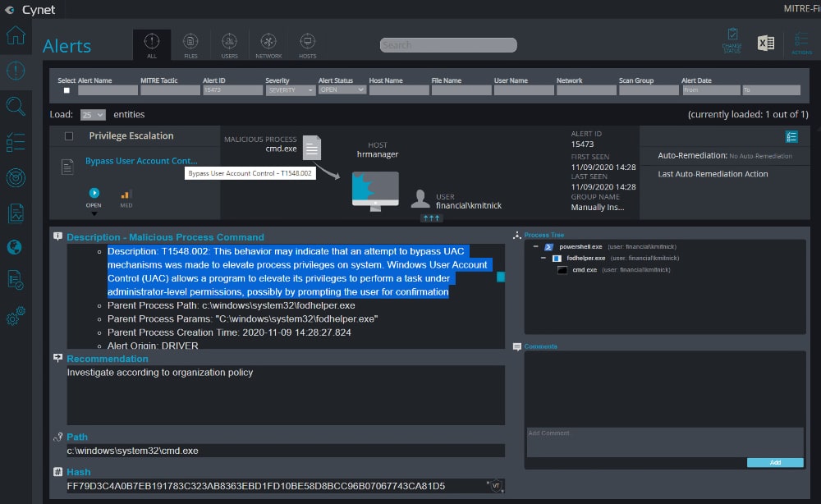This screenshot has height=504, width=821.
Task: Click the alert document icon beside Bypass
Action: coord(67,167)
